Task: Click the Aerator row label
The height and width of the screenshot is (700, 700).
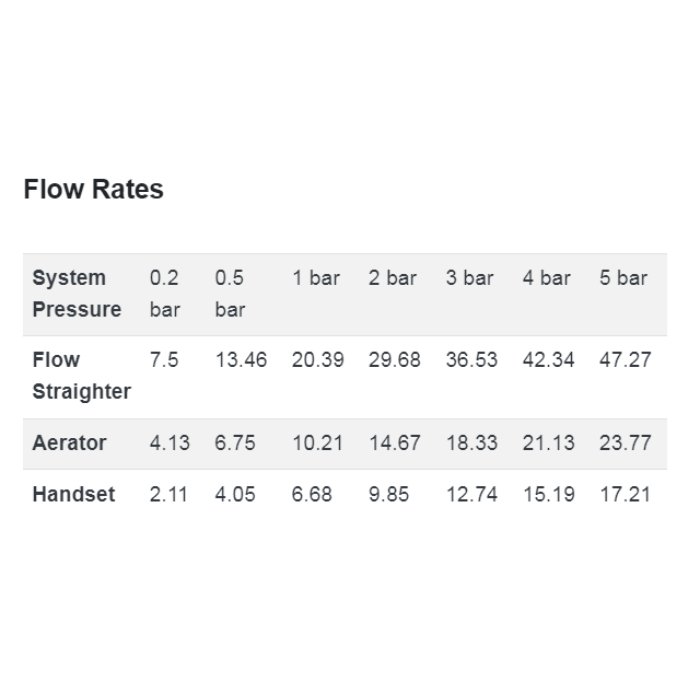Action: [69, 443]
